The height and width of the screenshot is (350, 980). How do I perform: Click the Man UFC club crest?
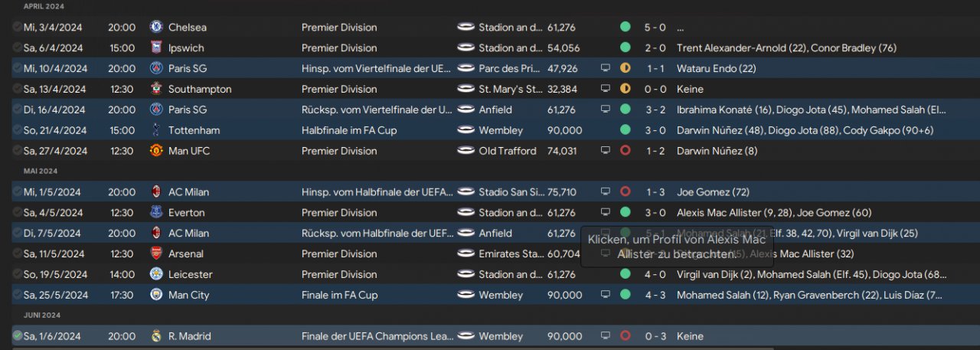(157, 151)
